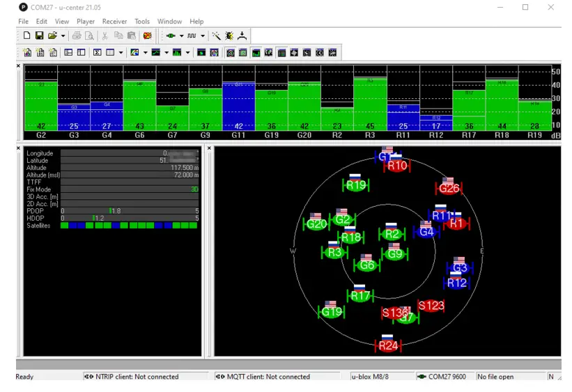Click the New file icon
Viewport: 572px width, 392px height.
27,36
